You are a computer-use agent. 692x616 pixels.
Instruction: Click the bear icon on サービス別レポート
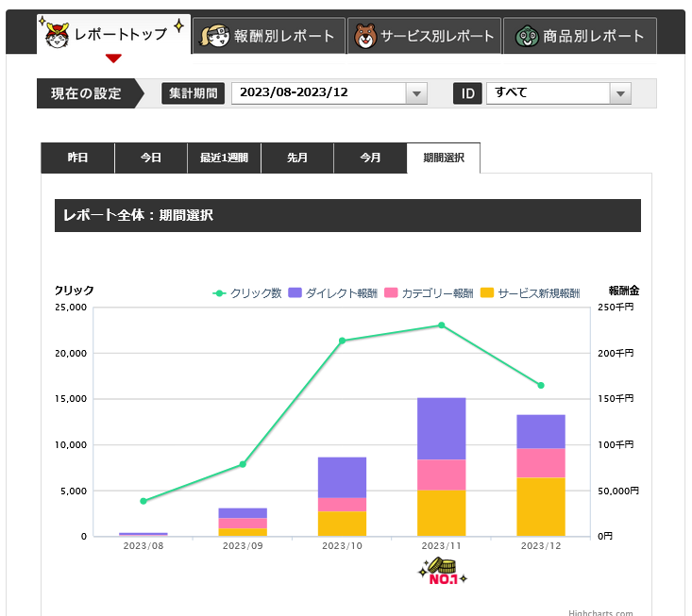364,36
